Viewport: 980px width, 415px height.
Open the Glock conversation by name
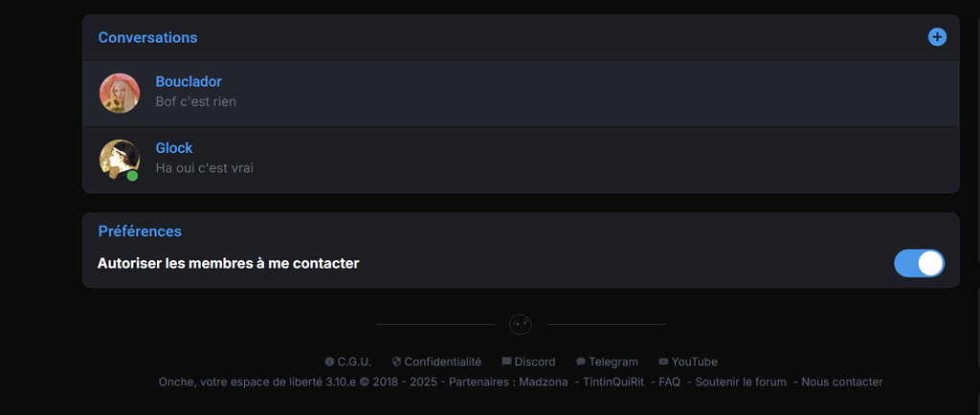[x=174, y=148]
